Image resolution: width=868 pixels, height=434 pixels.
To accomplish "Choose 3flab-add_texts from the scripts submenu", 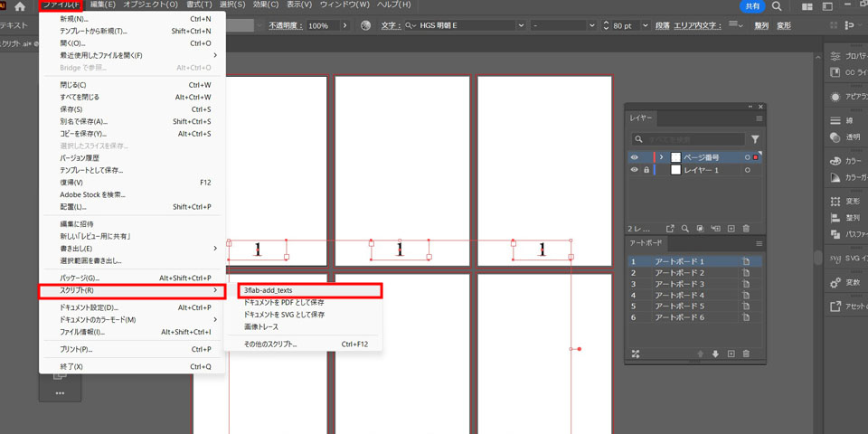I will pyautogui.click(x=269, y=290).
